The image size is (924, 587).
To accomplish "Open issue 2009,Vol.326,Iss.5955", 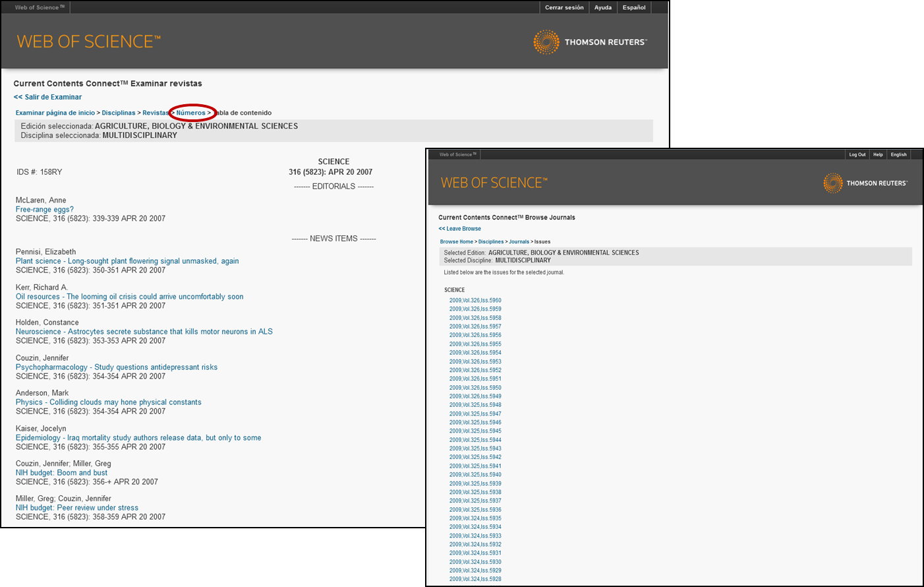I will tap(475, 344).
